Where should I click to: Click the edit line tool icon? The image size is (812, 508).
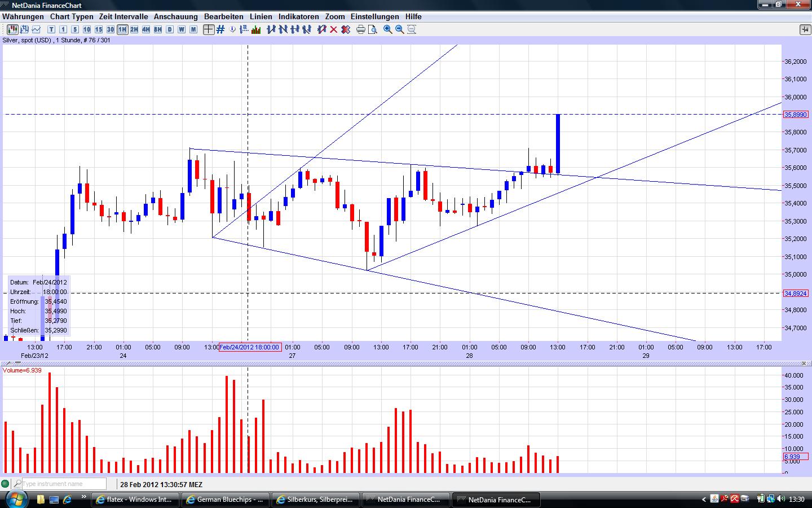tap(322, 29)
